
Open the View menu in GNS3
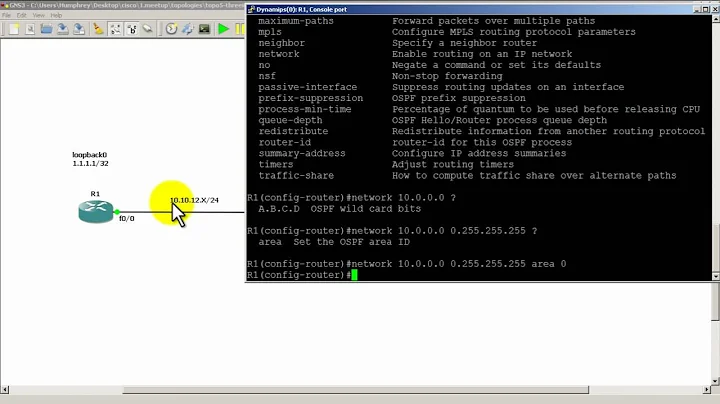click(x=39, y=15)
